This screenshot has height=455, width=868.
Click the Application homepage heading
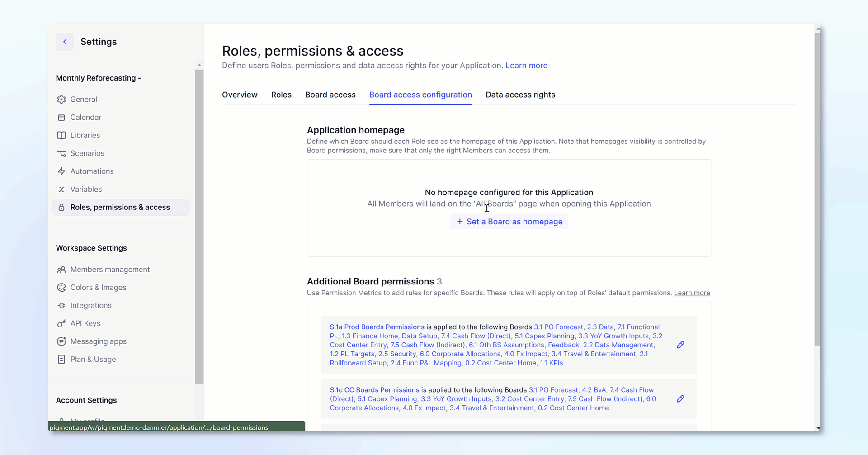click(x=356, y=130)
